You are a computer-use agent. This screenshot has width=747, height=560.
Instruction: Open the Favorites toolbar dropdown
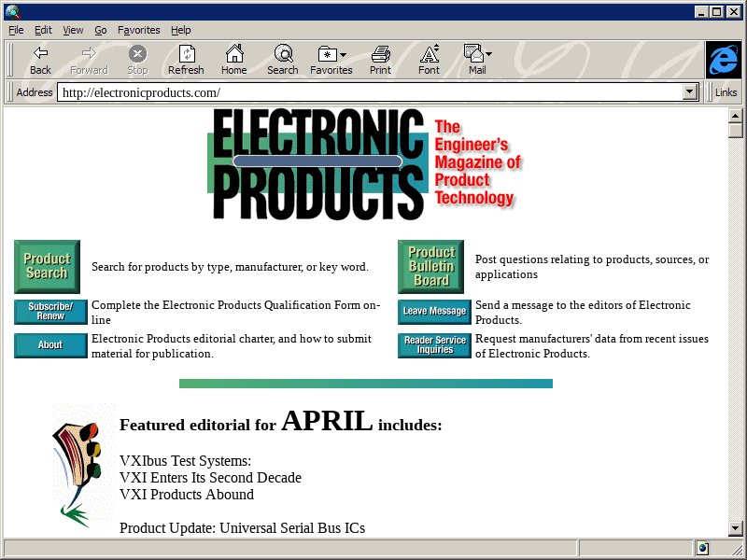click(x=331, y=60)
